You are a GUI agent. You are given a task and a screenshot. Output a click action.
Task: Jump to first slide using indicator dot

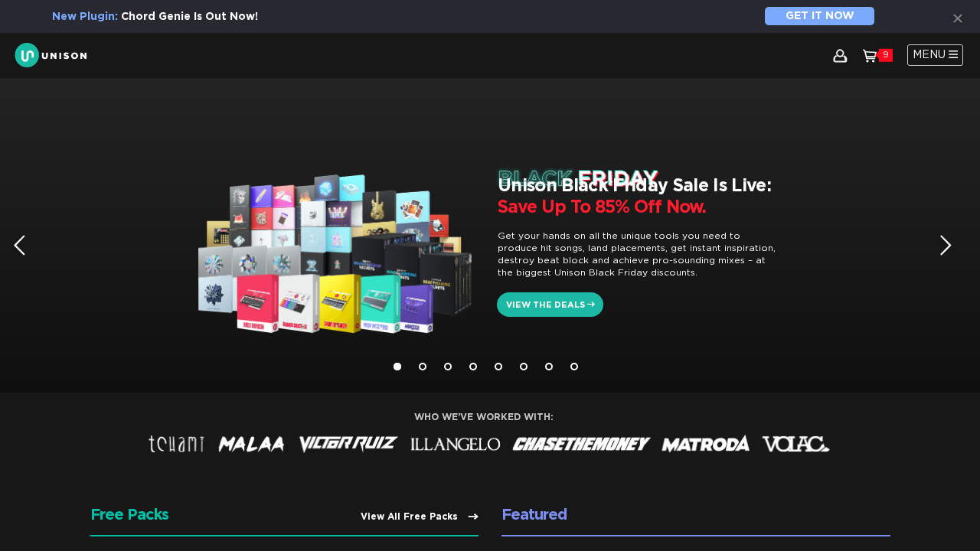click(x=397, y=367)
